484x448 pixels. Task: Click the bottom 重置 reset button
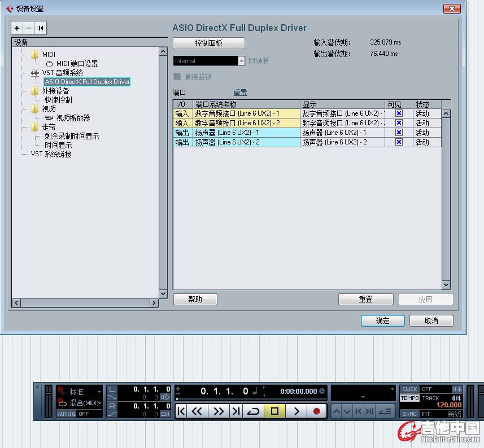click(366, 300)
